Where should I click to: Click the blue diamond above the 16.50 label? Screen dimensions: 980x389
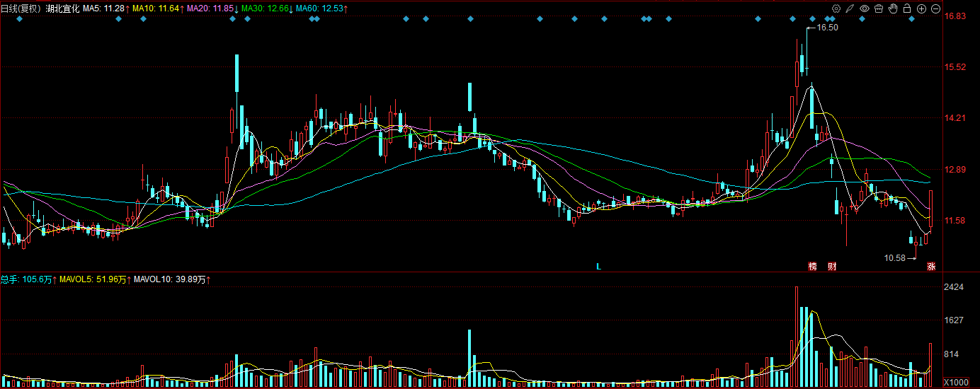tap(827, 19)
